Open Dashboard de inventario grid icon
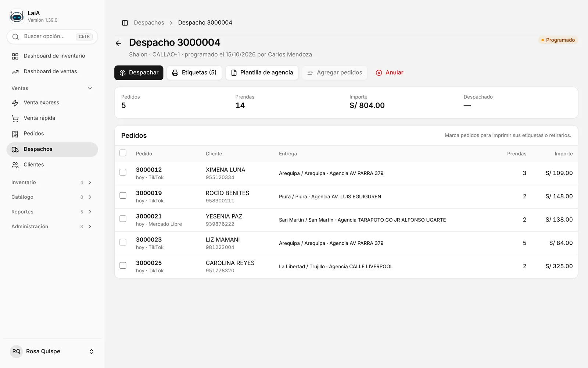This screenshot has height=368, width=588. point(15,56)
